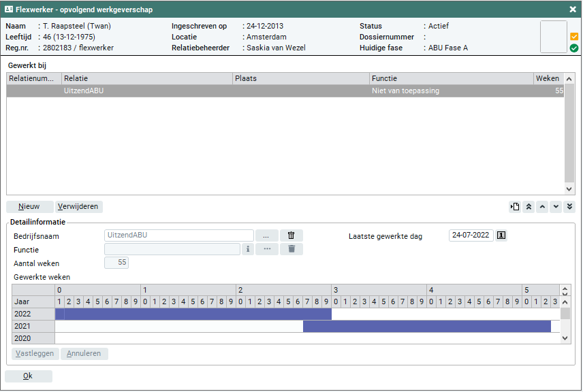Click the trash icon next to Bedrijfsnaam
The image size is (583, 392).
(291, 235)
